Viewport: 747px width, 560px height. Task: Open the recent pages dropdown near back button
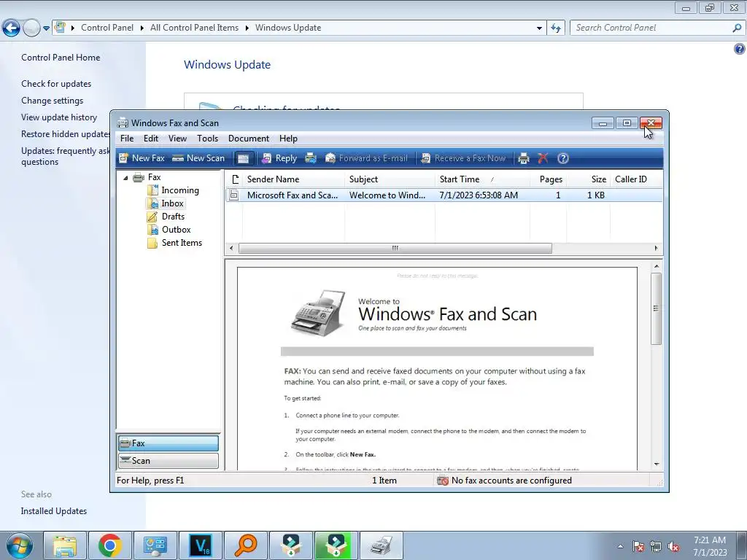(46, 28)
